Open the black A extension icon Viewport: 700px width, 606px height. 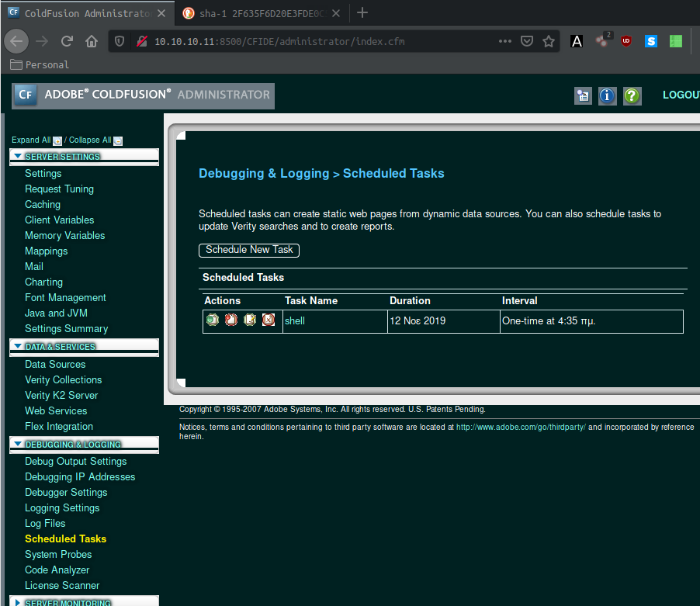pyautogui.click(x=577, y=41)
